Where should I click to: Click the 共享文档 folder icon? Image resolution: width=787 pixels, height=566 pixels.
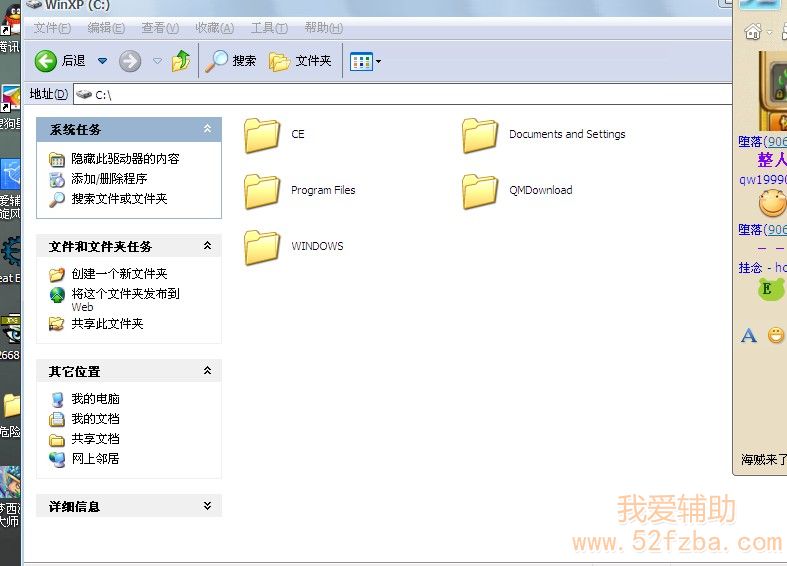[x=57, y=440]
